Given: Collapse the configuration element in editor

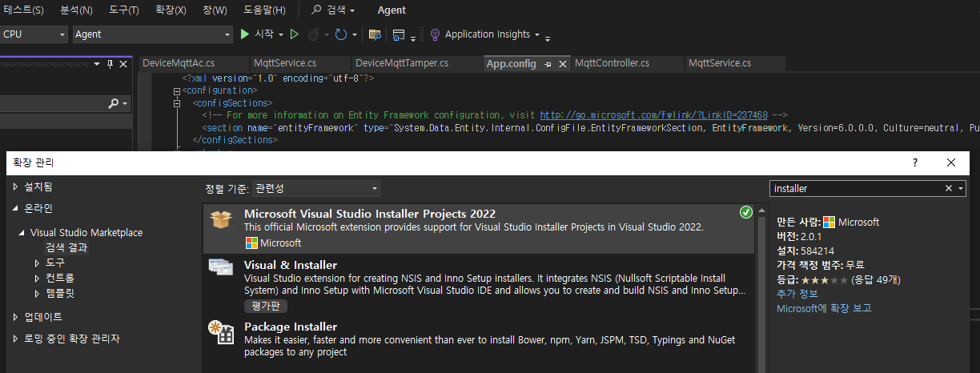Looking at the screenshot, I should click(x=176, y=91).
